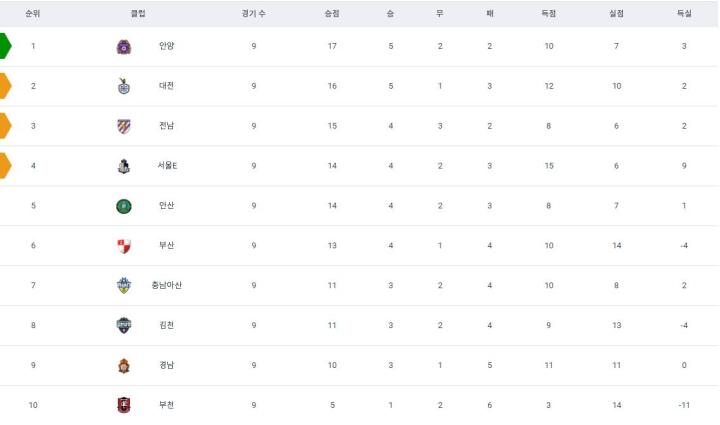Open the 안양 team name link
The height and width of the screenshot is (425, 720).
(x=166, y=46)
